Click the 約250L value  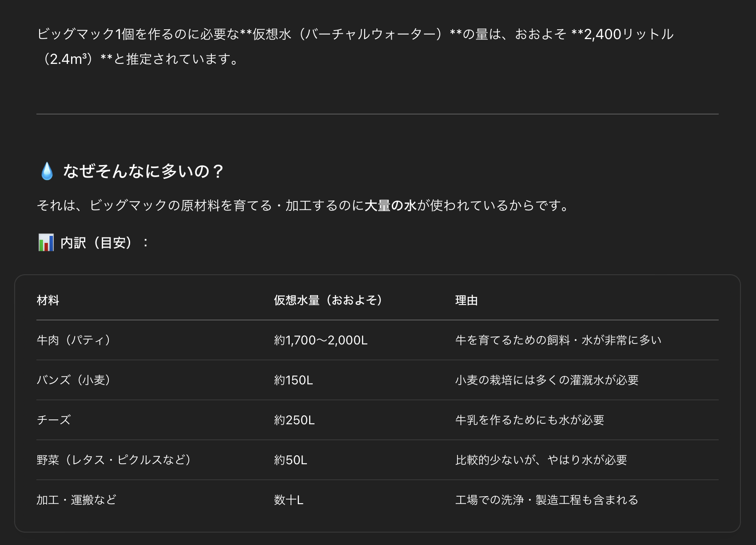[294, 420]
